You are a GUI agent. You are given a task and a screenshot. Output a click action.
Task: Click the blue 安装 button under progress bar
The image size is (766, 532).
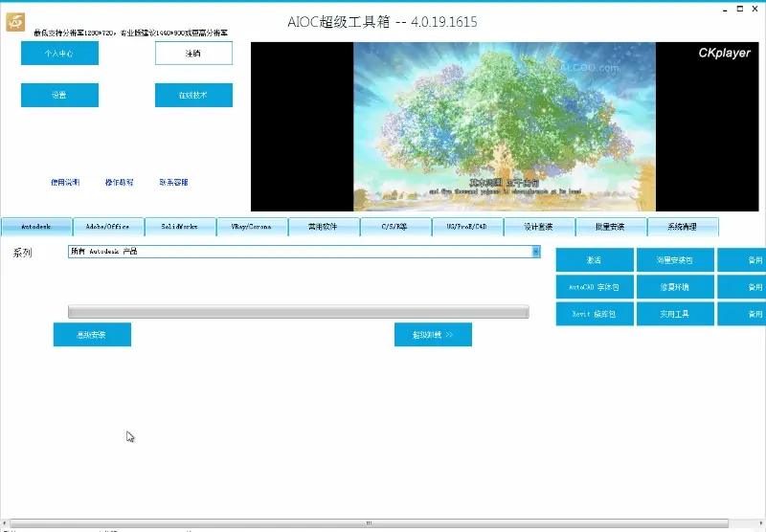click(x=92, y=335)
